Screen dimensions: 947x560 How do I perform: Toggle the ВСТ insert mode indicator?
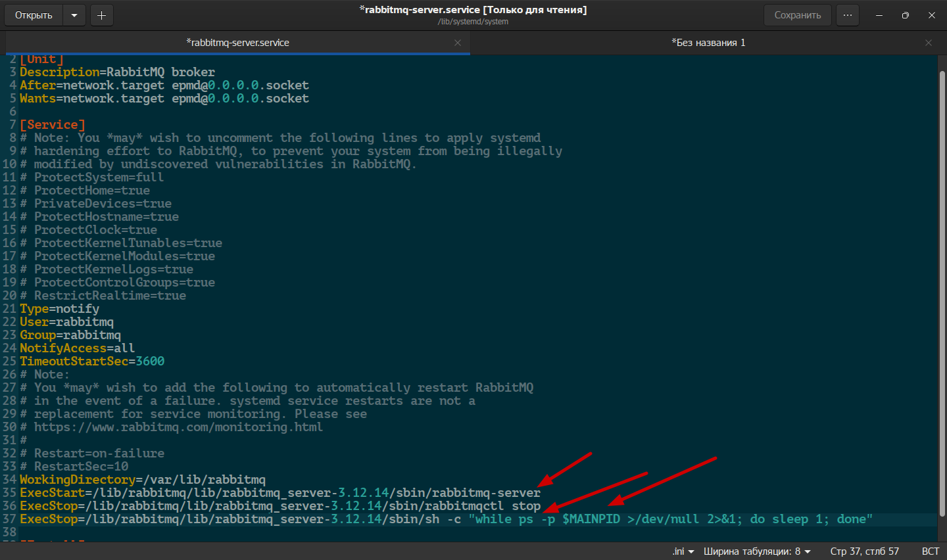[930, 551]
